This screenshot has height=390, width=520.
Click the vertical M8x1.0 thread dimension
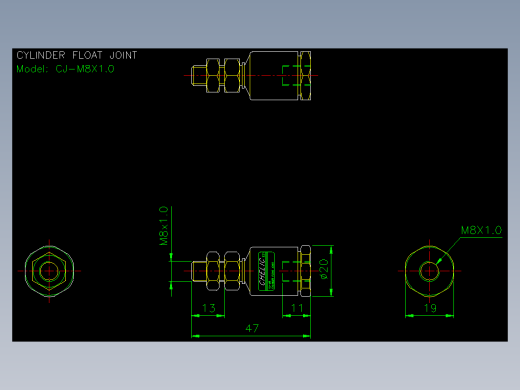pos(164,226)
